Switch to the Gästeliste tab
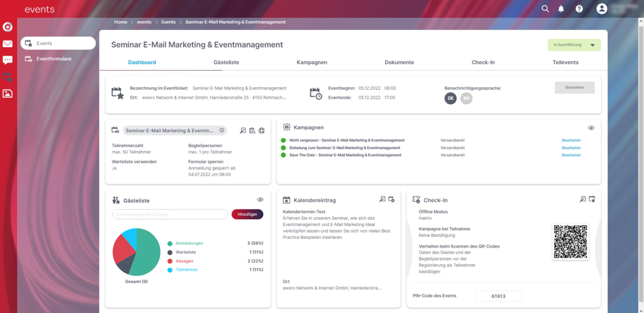This screenshot has height=313, width=644. tap(226, 63)
